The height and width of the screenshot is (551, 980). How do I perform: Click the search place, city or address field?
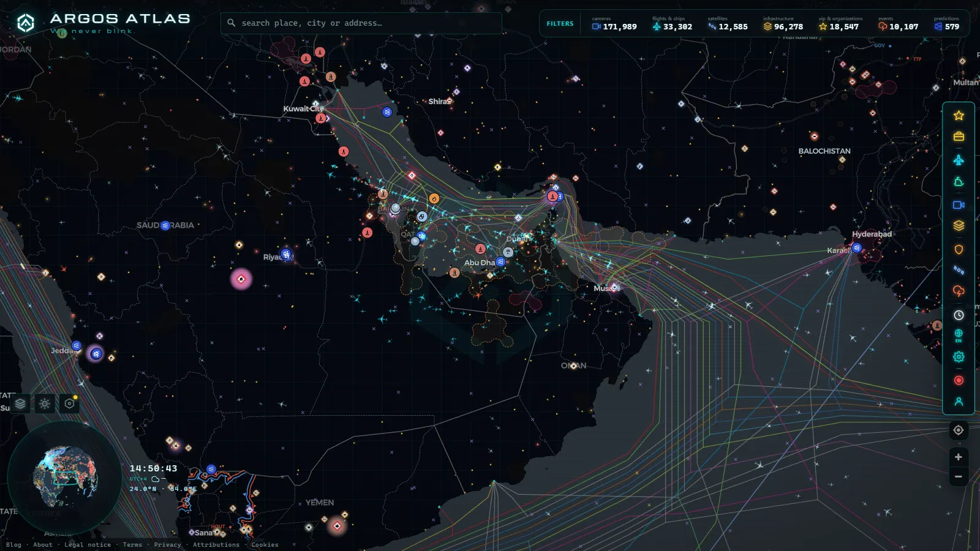(x=361, y=23)
